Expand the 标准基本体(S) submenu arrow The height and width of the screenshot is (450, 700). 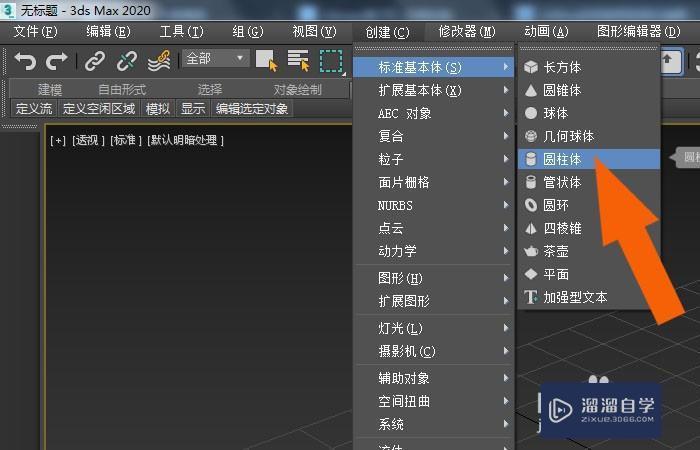506,67
